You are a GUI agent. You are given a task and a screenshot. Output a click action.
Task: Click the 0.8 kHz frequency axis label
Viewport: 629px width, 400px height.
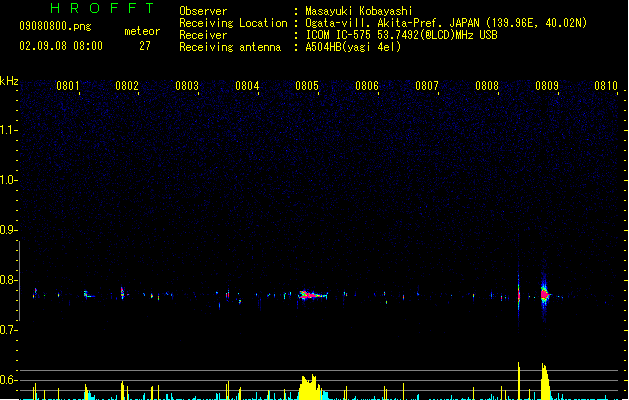(8, 280)
